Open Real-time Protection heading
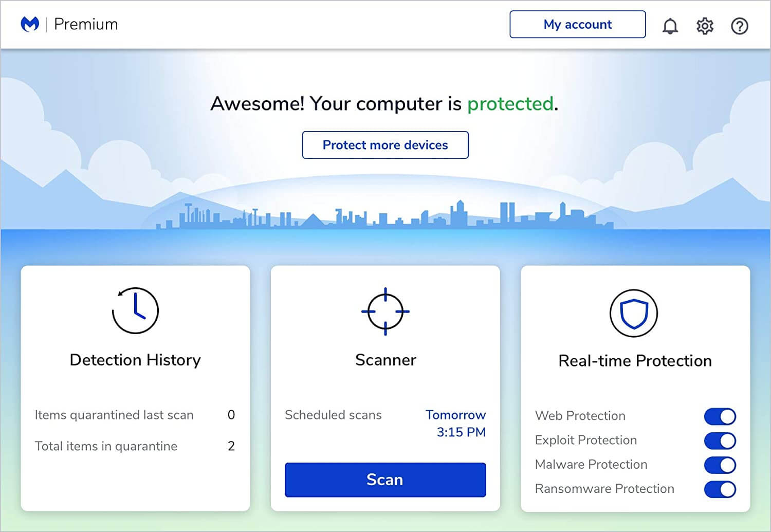Image resolution: width=771 pixels, height=532 pixels. (635, 361)
